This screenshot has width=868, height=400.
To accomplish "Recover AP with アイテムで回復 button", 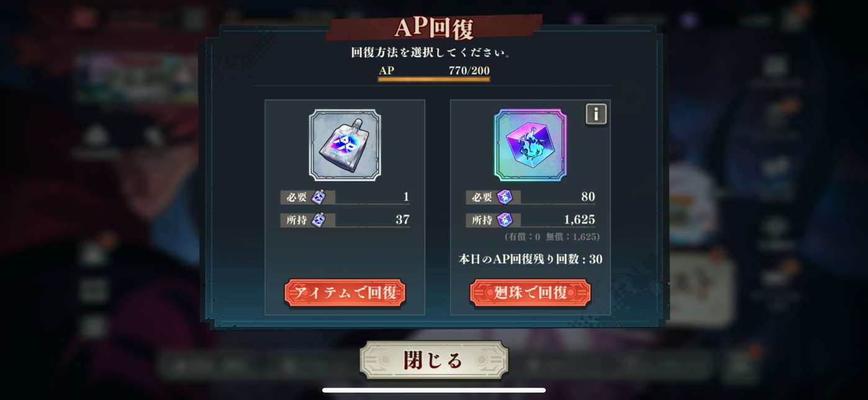I will (345, 293).
